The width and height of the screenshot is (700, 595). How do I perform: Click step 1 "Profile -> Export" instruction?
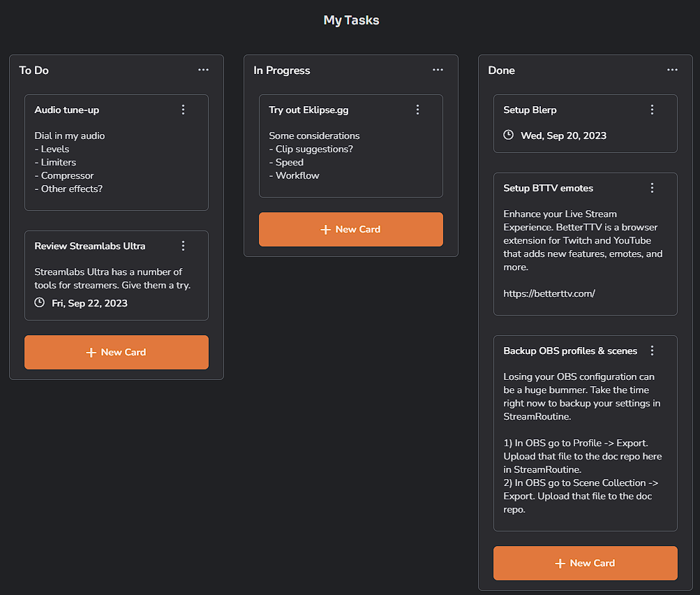583,456
